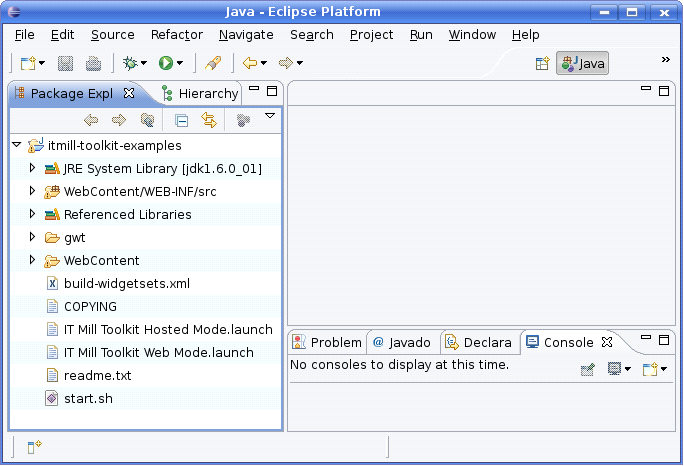Image resolution: width=684 pixels, height=466 pixels.
Task: Select the Java perspective button
Action: 582,64
